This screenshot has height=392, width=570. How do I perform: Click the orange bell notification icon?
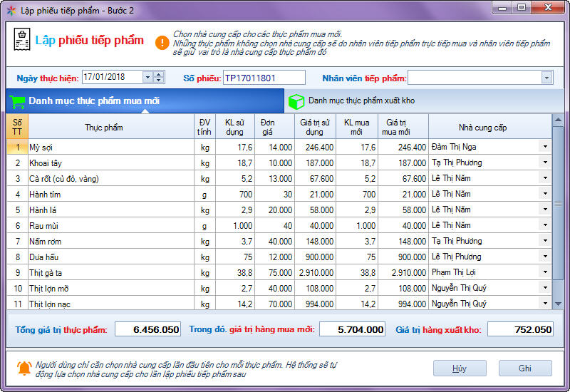point(24,368)
